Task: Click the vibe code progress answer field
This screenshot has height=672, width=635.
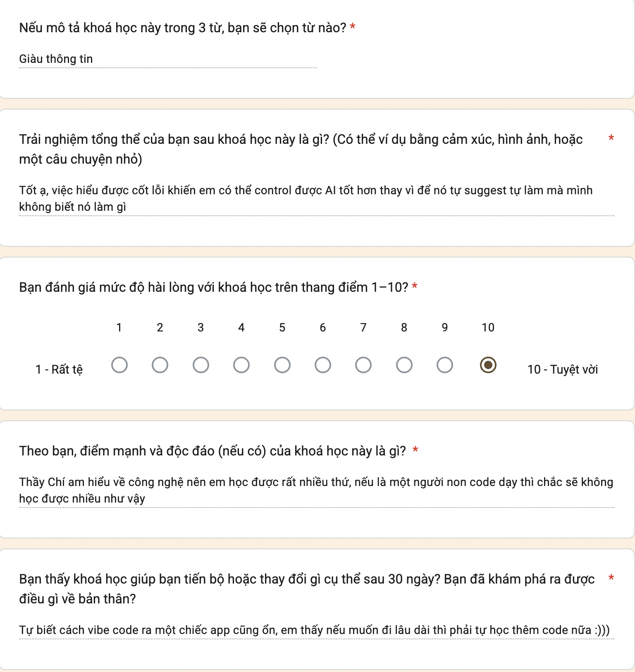Action: (317, 630)
